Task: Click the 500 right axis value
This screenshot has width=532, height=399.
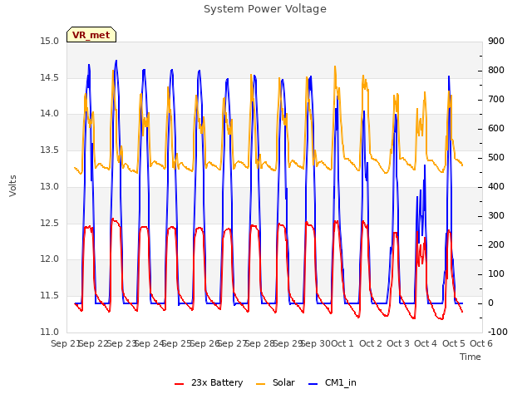Action: (x=496, y=158)
